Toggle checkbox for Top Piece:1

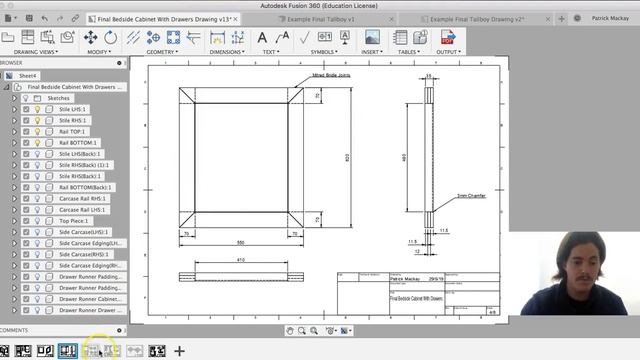click(x=26, y=221)
